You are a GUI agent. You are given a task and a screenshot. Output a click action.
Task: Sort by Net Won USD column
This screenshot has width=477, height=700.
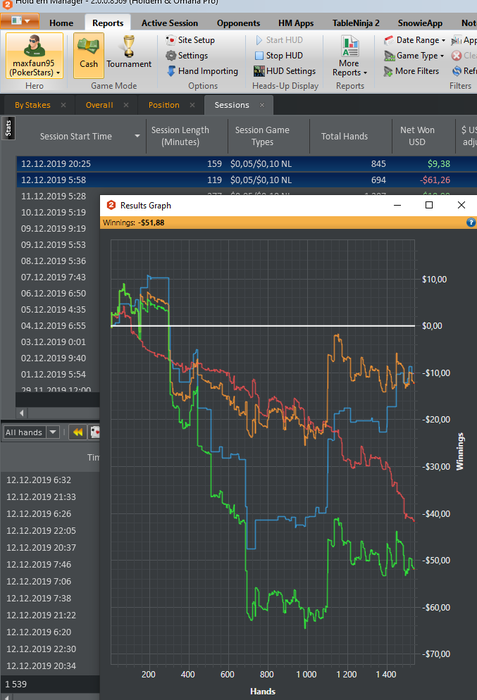point(417,136)
